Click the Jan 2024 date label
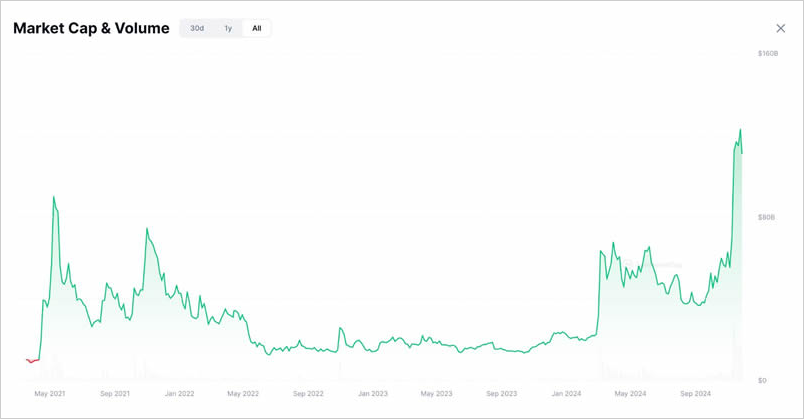This screenshot has width=804, height=419. pos(566,394)
